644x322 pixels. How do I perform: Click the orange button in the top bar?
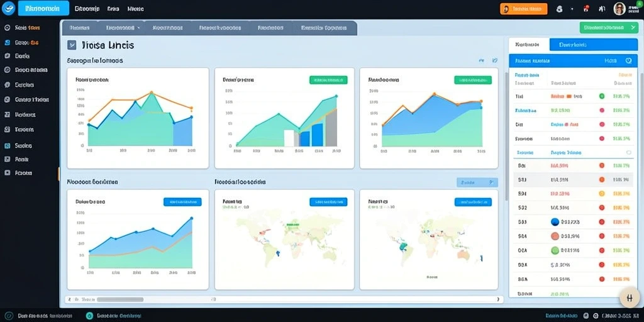[524, 9]
